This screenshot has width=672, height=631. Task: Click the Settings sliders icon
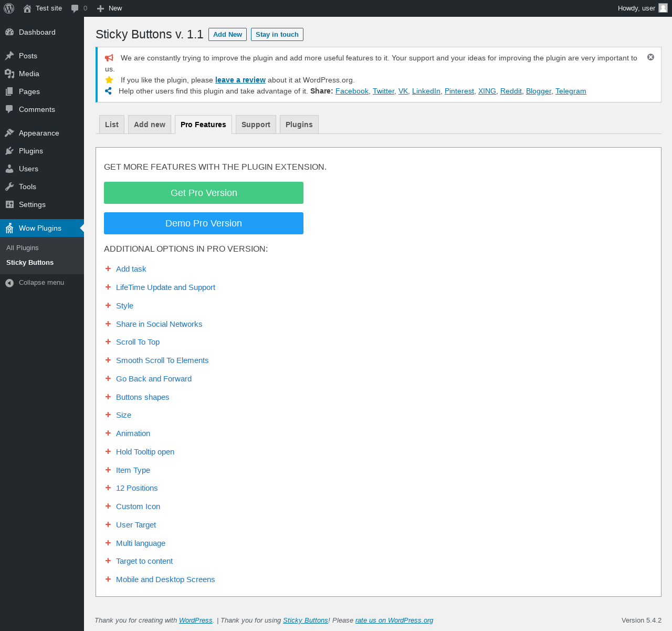tap(9, 204)
